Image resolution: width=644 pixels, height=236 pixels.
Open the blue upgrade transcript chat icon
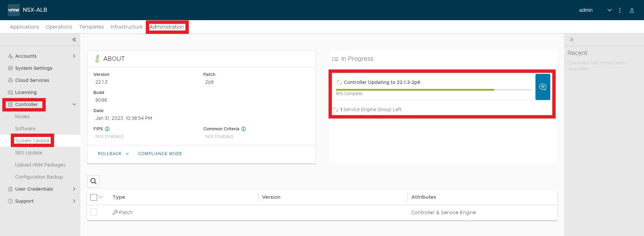click(543, 87)
